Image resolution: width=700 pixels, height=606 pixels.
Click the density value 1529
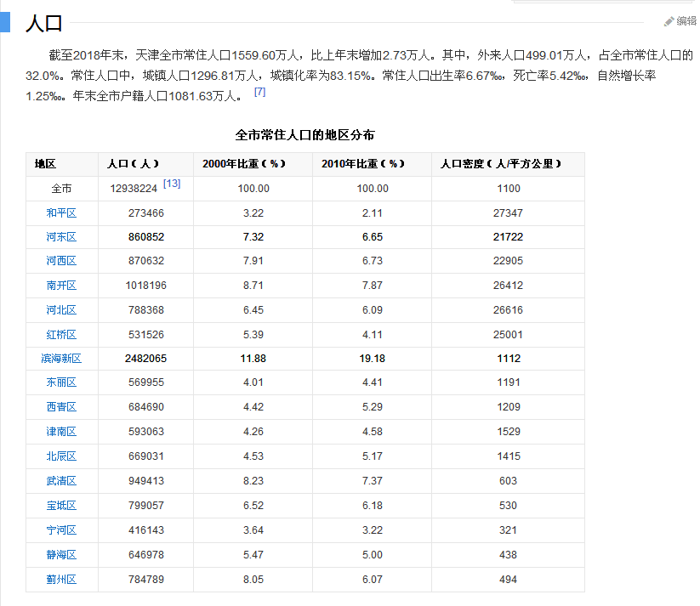point(509,432)
